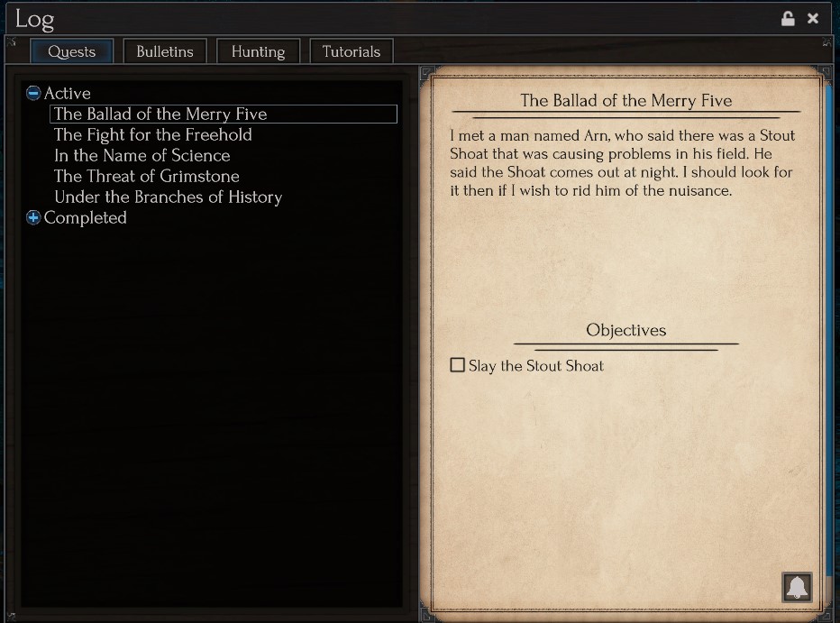Check the Slay the Stout Shoat checkbox
Image resolution: width=840 pixels, height=623 pixels.
click(x=458, y=365)
